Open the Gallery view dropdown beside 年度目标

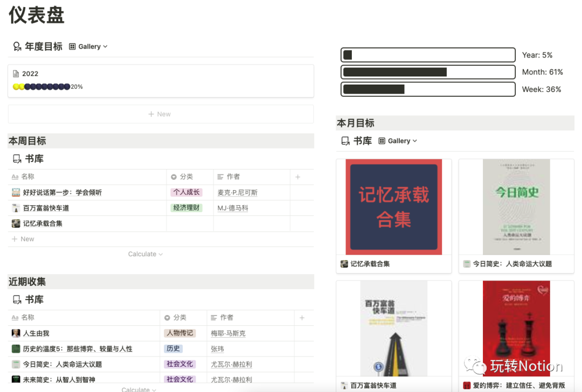tap(88, 47)
